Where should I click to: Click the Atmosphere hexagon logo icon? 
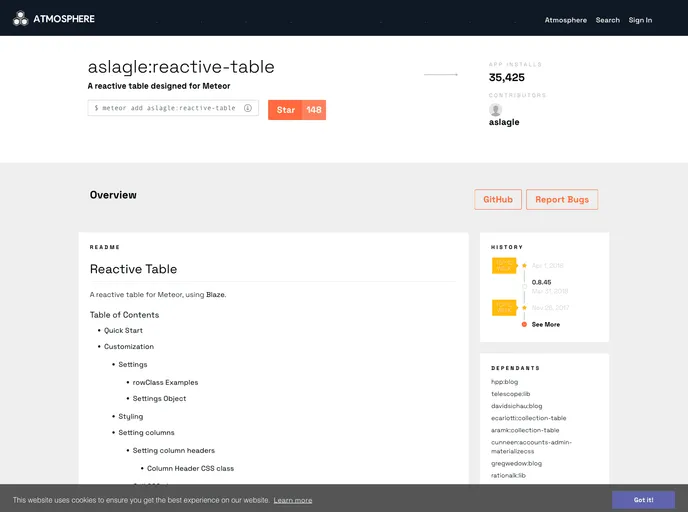20,19
